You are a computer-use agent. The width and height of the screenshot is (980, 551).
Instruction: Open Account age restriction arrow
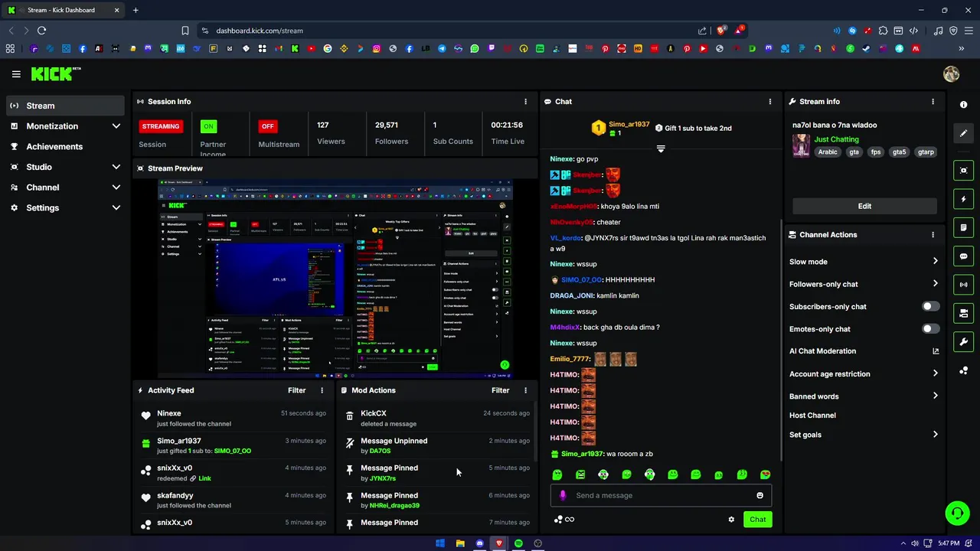935,373
